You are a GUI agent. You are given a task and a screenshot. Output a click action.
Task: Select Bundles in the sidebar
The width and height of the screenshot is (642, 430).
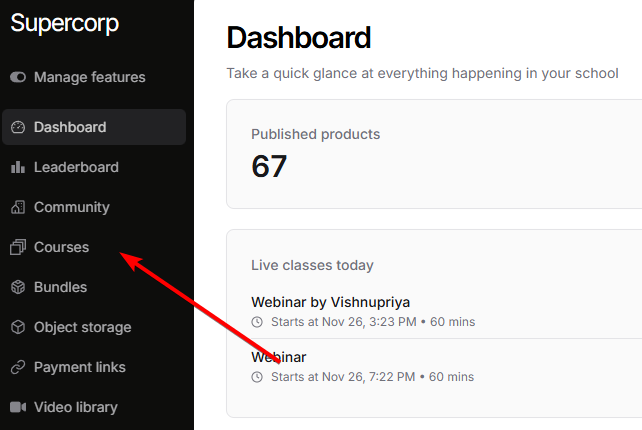(x=60, y=287)
